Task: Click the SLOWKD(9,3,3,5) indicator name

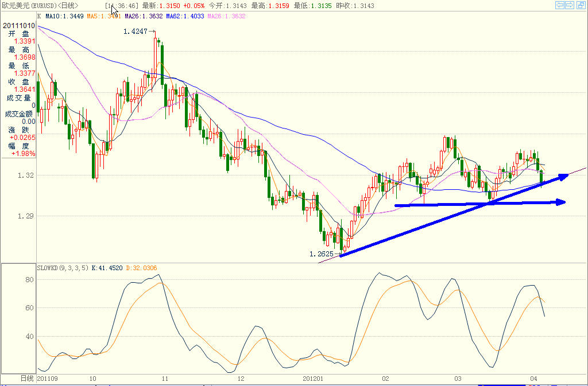Action: tap(63, 268)
